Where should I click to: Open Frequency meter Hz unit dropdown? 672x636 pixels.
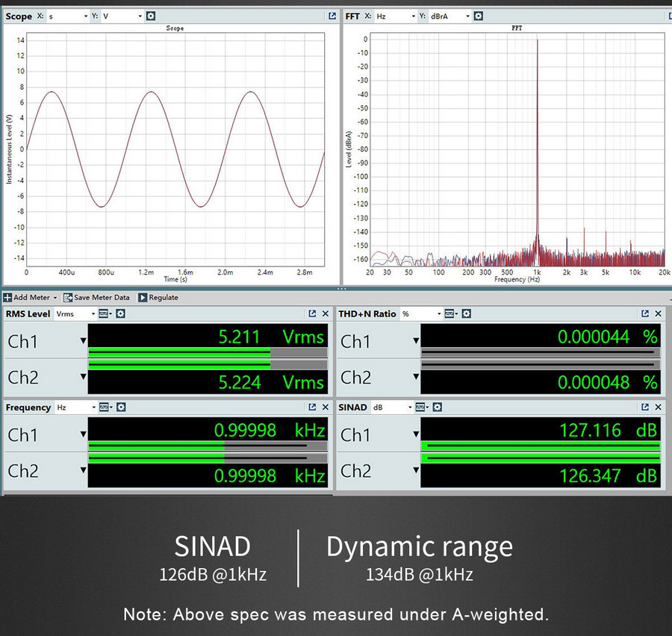coord(76,408)
